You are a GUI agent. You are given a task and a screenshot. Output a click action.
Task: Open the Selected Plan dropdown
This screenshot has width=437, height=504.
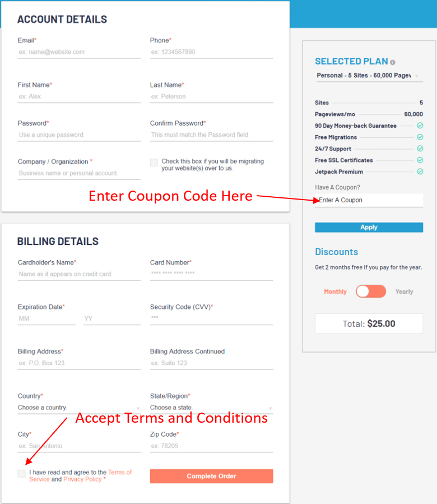pos(369,76)
